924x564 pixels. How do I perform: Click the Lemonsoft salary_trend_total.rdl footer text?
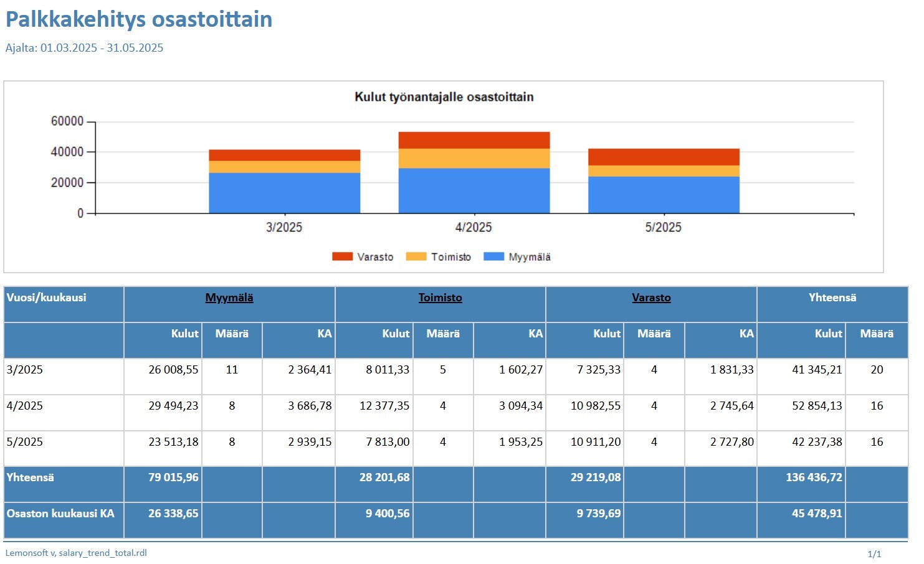[x=76, y=553]
